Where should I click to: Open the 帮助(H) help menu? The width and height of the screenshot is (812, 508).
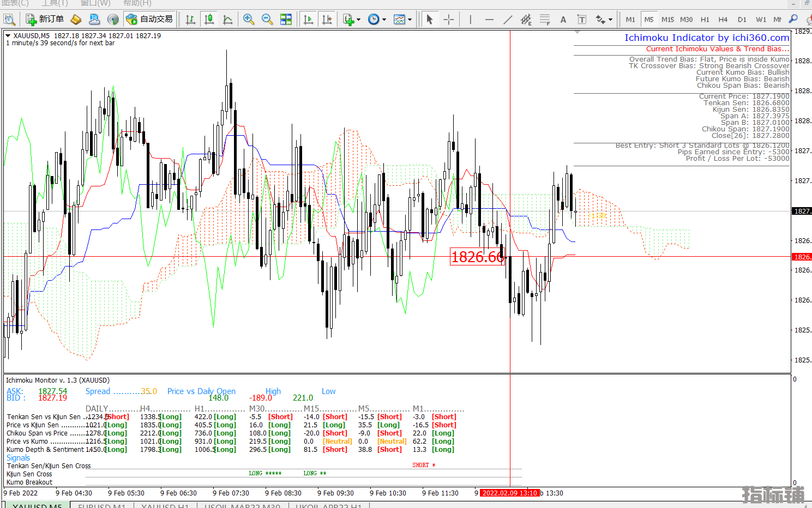click(x=137, y=3)
